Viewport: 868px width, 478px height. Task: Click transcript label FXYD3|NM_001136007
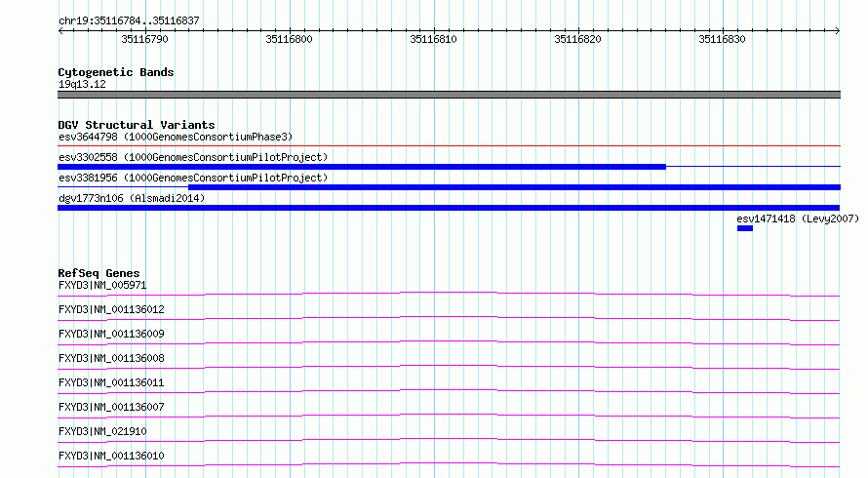[111, 407]
